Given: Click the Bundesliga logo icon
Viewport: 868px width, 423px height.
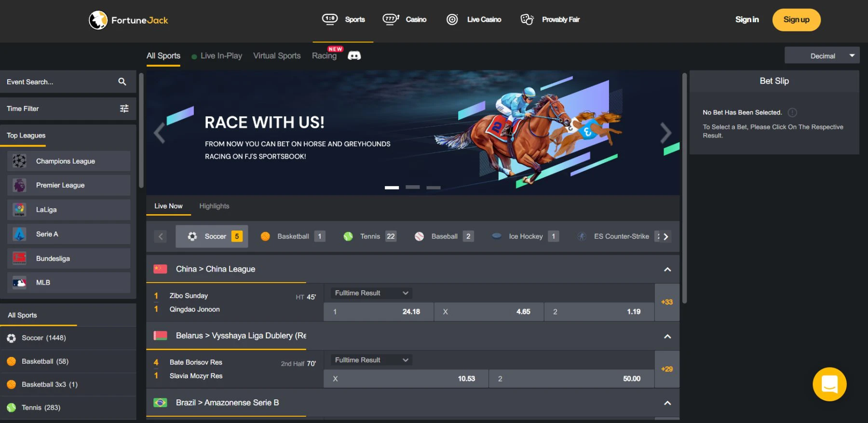Looking at the screenshot, I should pos(19,258).
